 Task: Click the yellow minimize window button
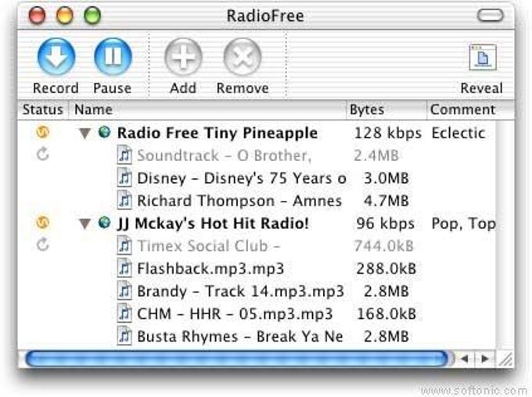coord(64,16)
